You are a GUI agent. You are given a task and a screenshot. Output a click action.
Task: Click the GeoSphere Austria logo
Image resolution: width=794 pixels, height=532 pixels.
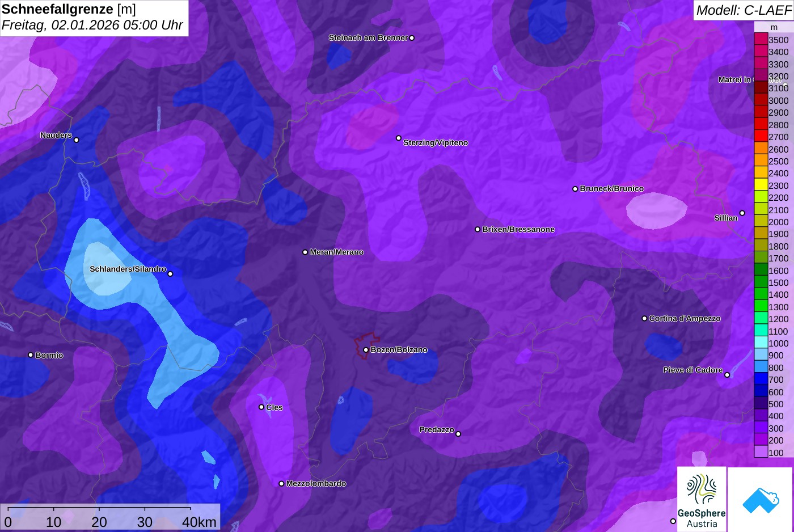pyautogui.click(x=702, y=499)
